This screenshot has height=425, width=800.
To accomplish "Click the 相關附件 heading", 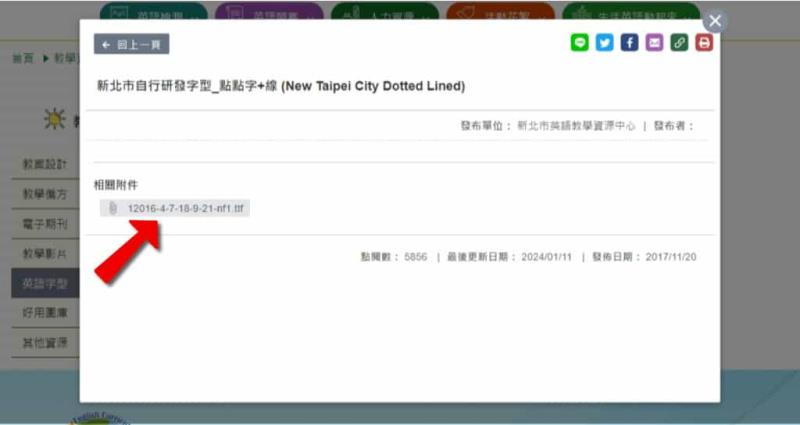I will point(116,185).
